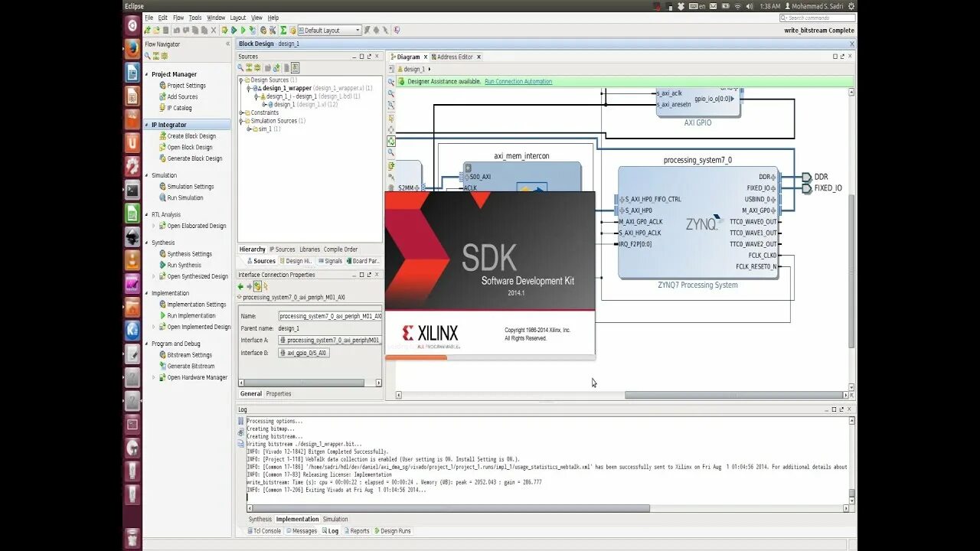Open the Design Runs tab
The width and height of the screenshot is (980, 551).
click(x=392, y=531)
